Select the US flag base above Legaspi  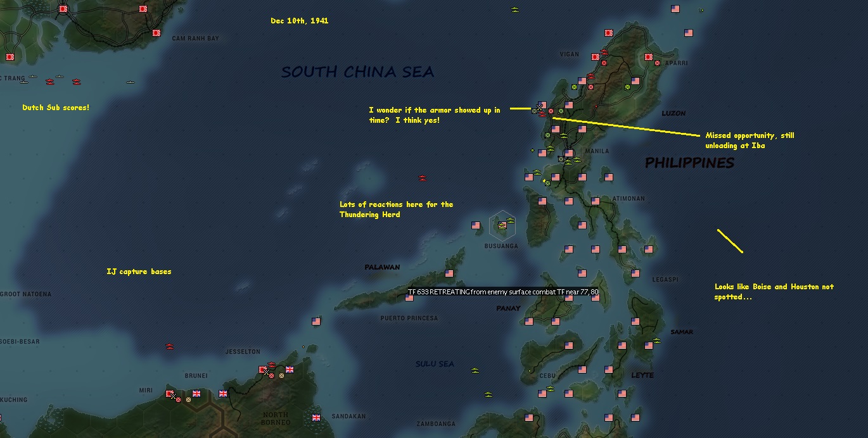(x=635, y=273)
